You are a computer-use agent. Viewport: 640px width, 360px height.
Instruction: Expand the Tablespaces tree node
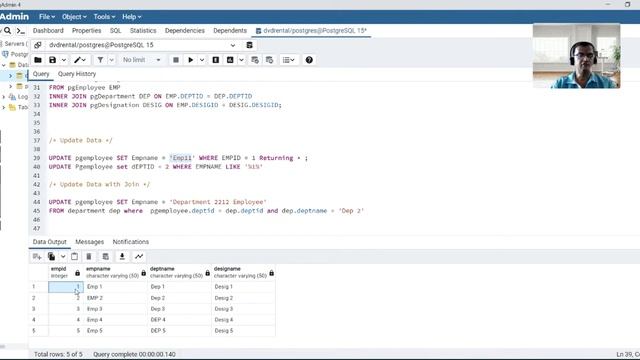coord(4,107)
